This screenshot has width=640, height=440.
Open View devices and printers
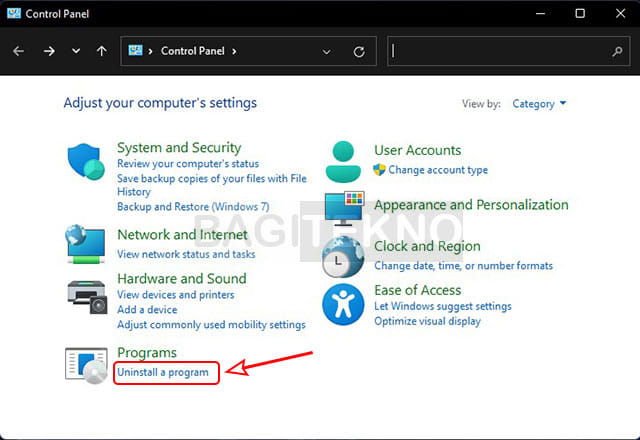(176, 295)
